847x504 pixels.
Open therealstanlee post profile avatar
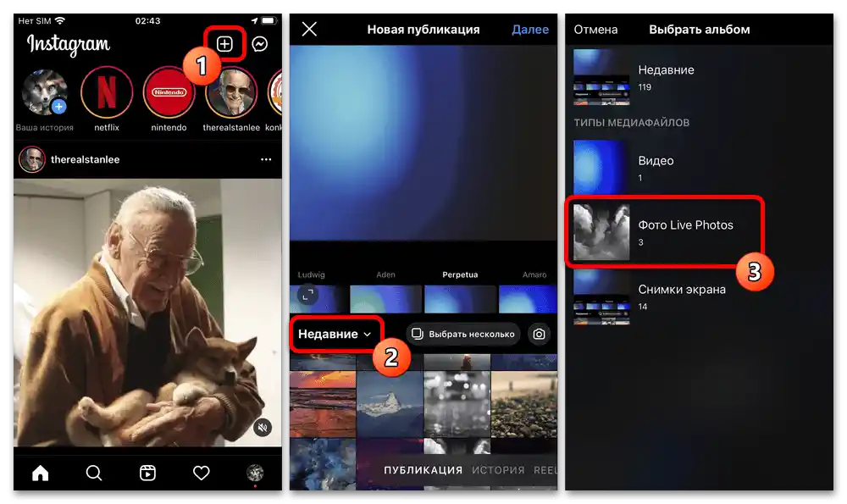coord(32,159)
